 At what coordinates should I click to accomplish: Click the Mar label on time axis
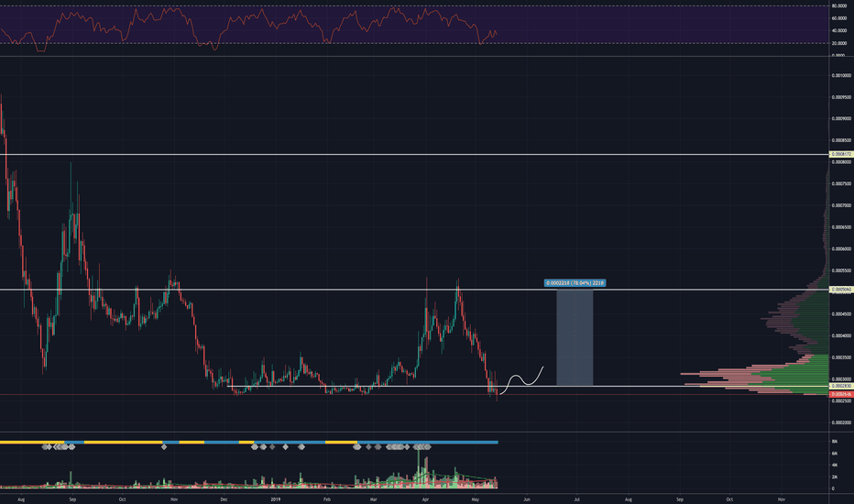point(373,499)
